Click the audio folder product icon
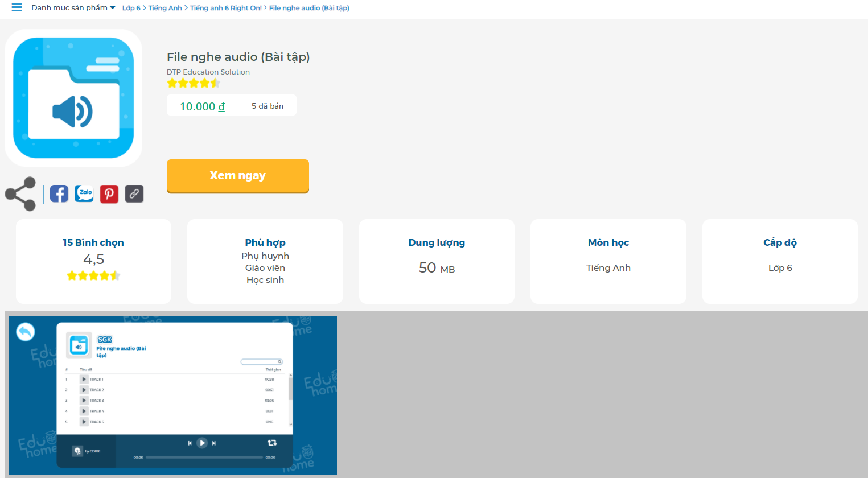This screenshot has width=868, height=478. tap(73, 98)
